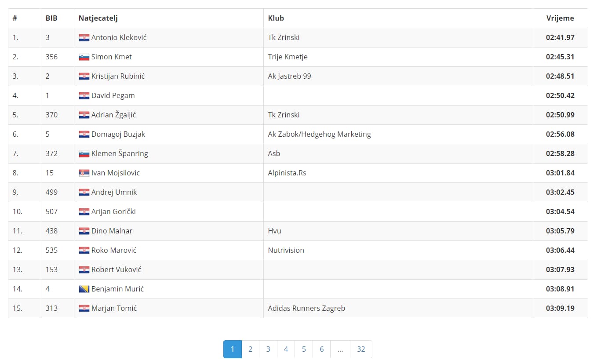Open results page 3
This screenshot has width=597, height=364.
click(x=268, y=349)
